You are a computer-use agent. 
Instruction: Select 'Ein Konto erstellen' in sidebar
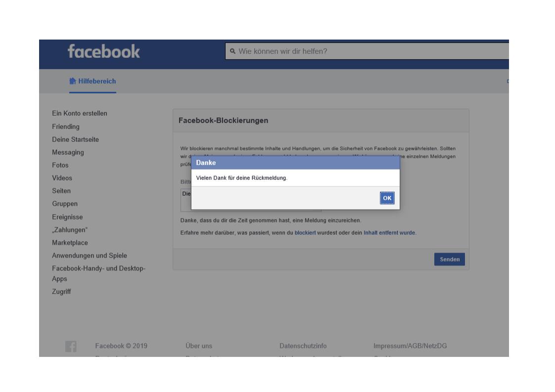coord(80,114)
